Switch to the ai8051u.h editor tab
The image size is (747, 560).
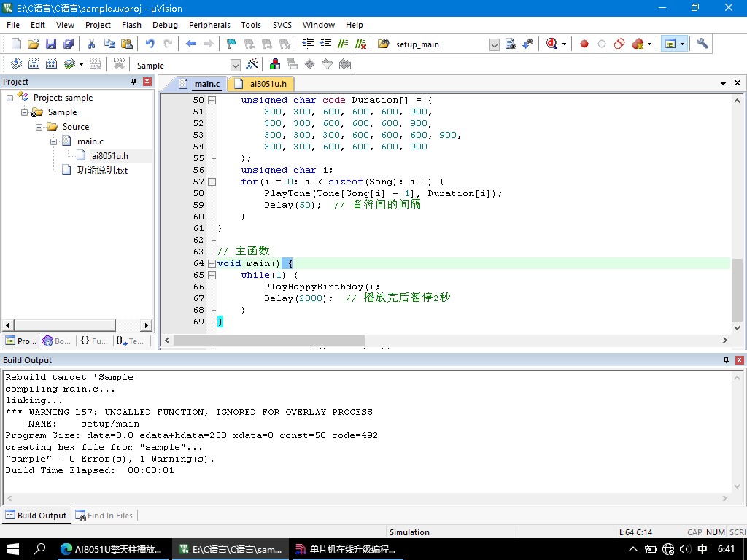pyautogui.click(x=261, y=84)
